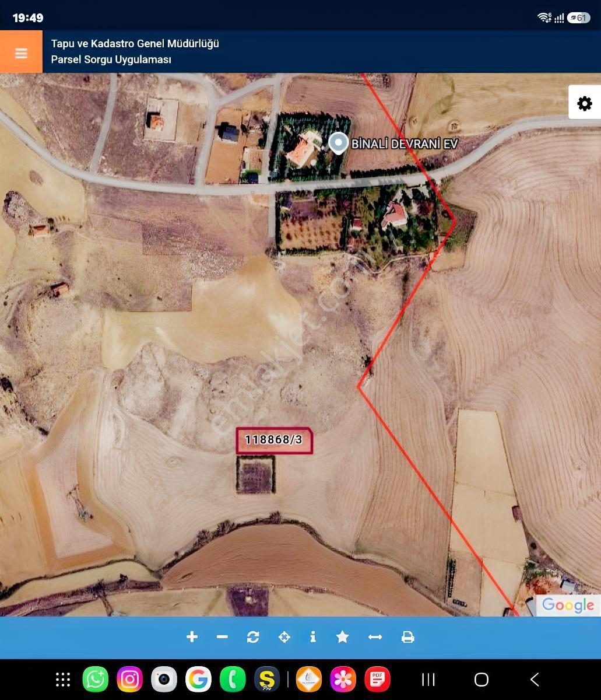This screenshot has height=700, width=601.
Task: Open the Camera app
Action: (x=164, y=680)
